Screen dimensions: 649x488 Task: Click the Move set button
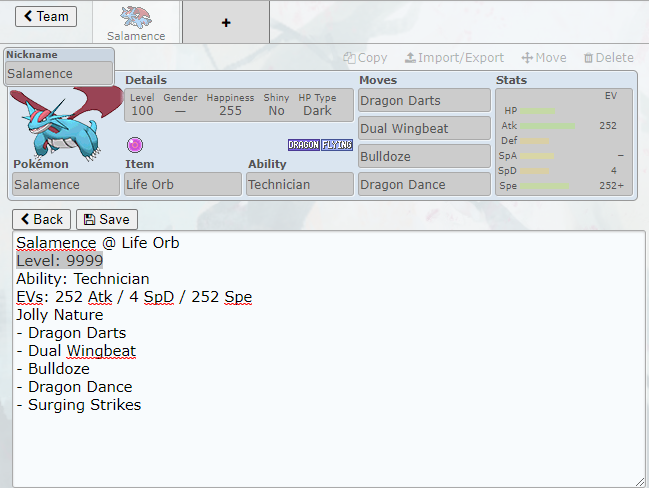click(544, 58)
